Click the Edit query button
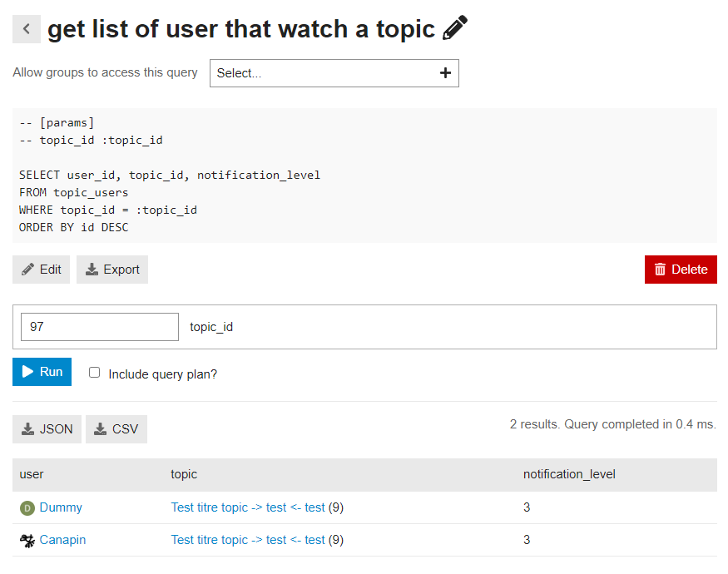Screen dimensions: 728x574 click(42, 270)
